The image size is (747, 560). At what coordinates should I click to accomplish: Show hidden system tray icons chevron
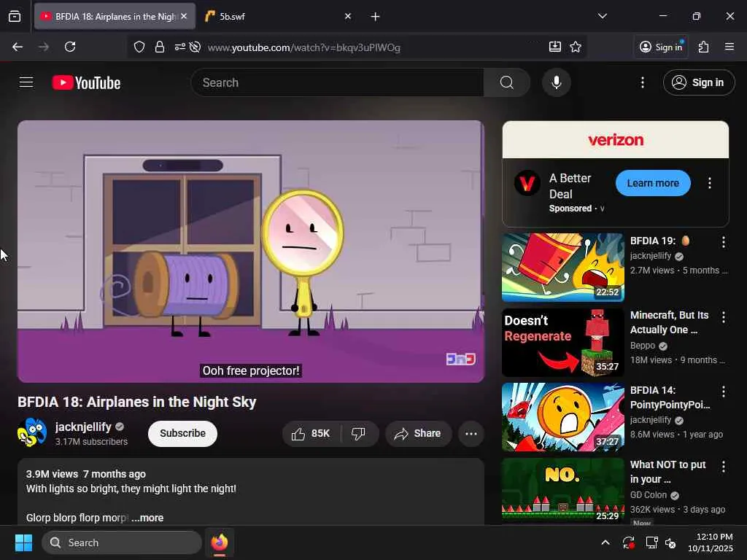point(605,542)
